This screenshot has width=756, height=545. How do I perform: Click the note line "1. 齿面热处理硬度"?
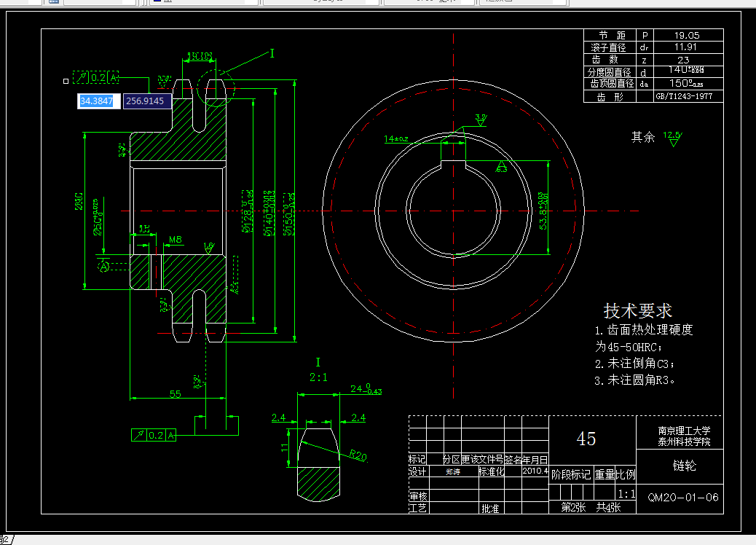[644, 330]
